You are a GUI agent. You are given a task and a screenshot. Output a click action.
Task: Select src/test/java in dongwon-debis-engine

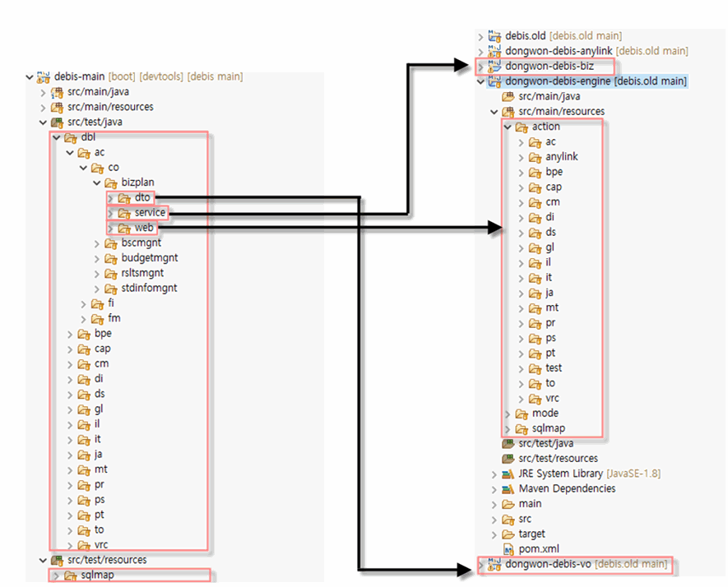(x=546, y=444)
